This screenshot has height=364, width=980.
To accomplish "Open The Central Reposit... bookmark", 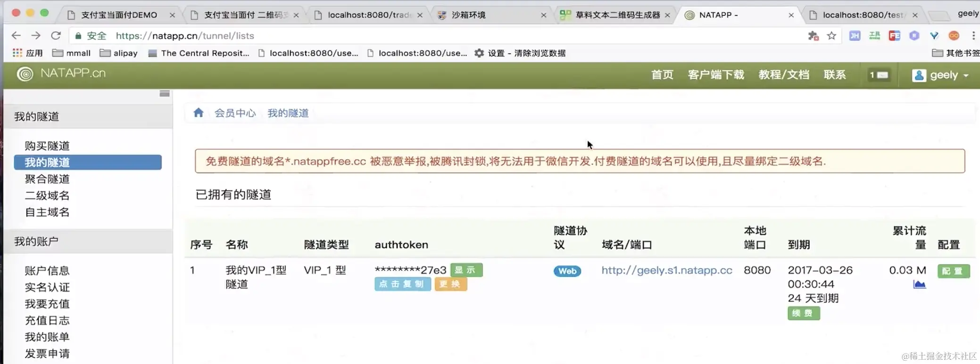I will tap(199, 53).
